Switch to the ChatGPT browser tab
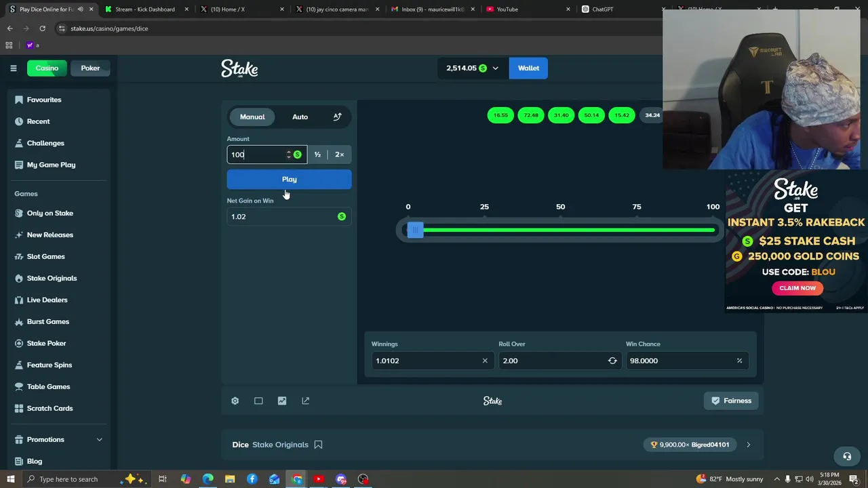Viewport: 868px width, 488px height. tap(624, 9)
